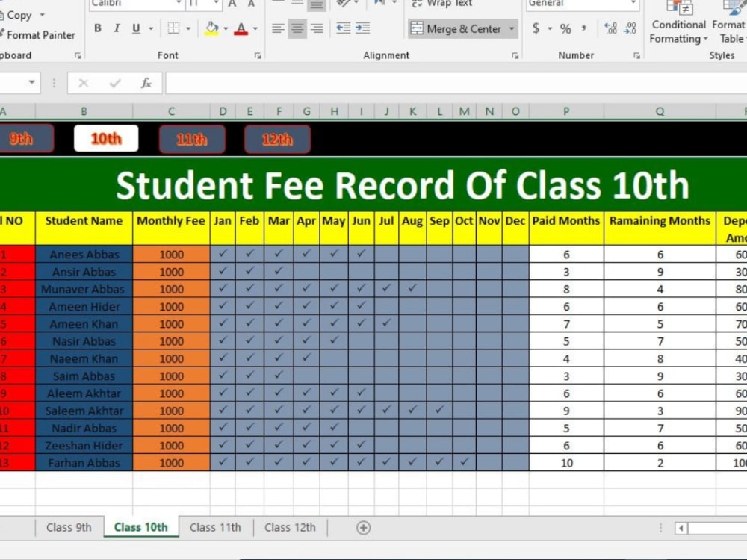The width and height of the screenshot is (747, 560).
Task: Click inside the formula bar
Action: (456, 84)
